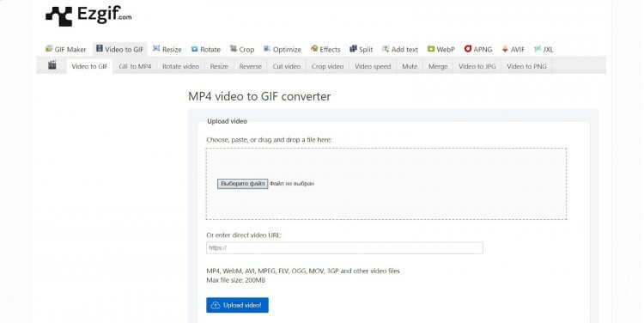Open the GIF Maker menu label
644x323 pixels.
point(70,49)
